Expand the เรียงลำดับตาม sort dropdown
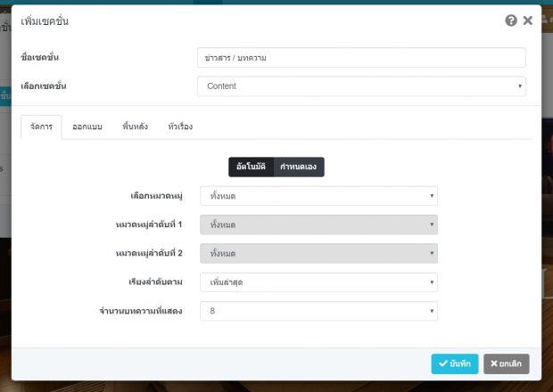Screen dimensions: 553x392 click(x=318, y=282)
